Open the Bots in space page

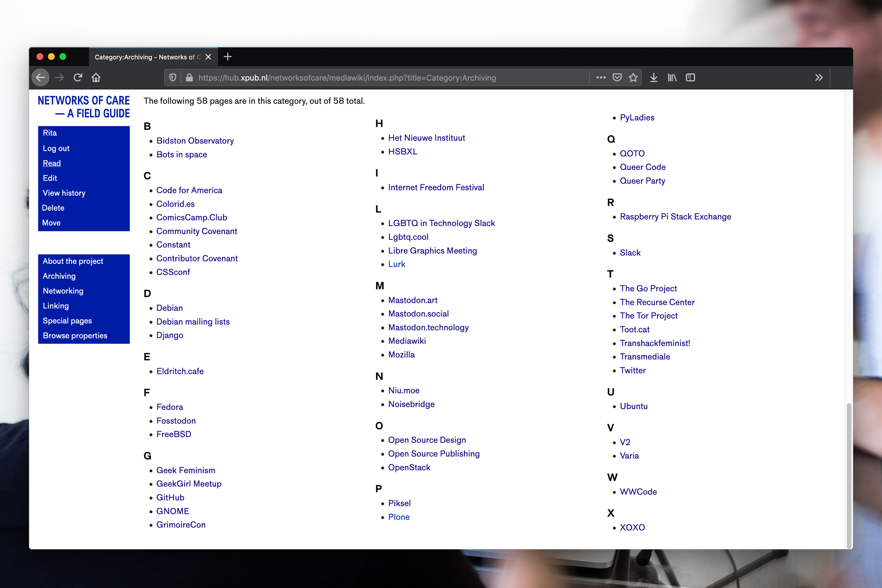(x=181, y=155)
